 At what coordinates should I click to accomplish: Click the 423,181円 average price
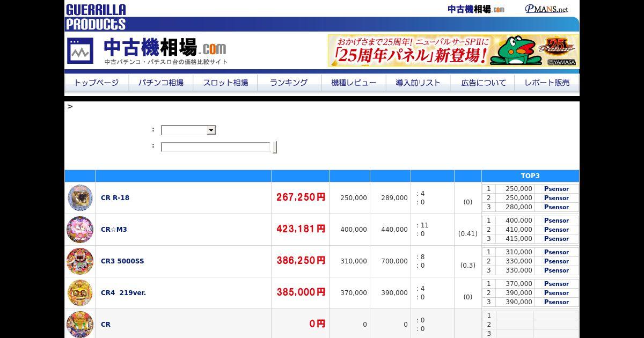tap(301, 229)
